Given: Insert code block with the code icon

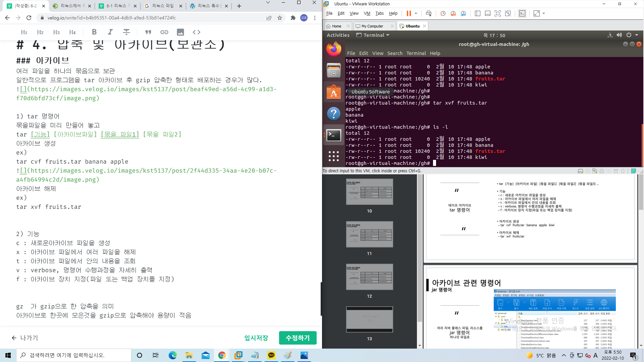Looking at the screenshot, I should coord(197,32).
